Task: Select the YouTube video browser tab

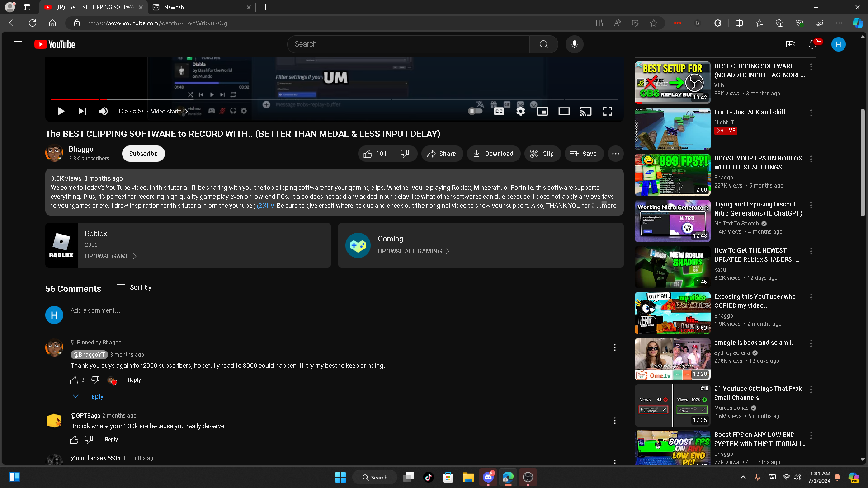Action: tap(94, 7)
